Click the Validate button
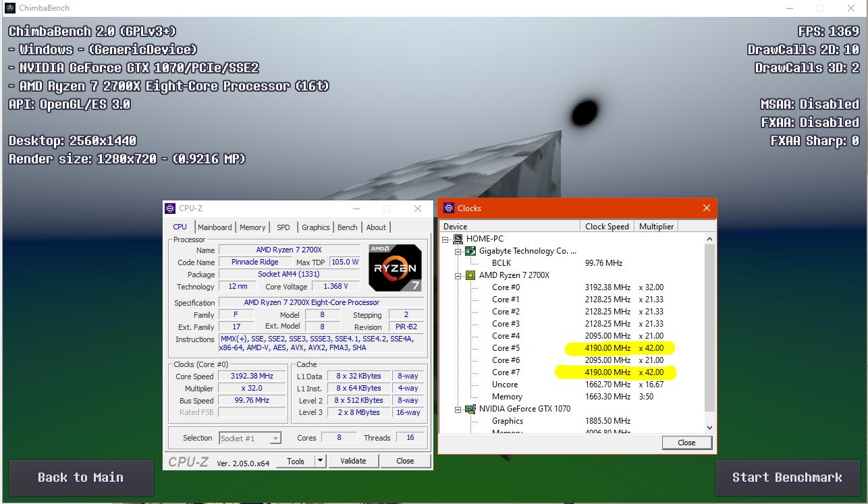The image size is (868, 504). (353, 461)
